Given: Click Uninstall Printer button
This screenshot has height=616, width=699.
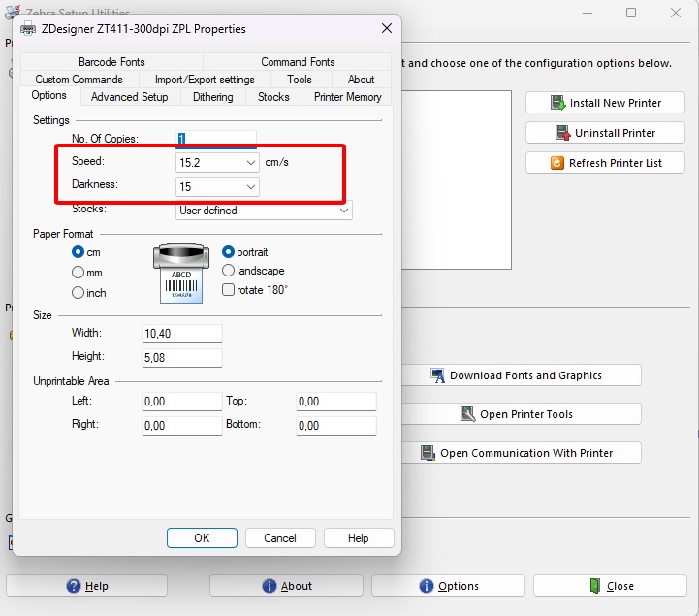Looking at the screenshot, I should tap(605, 133).
